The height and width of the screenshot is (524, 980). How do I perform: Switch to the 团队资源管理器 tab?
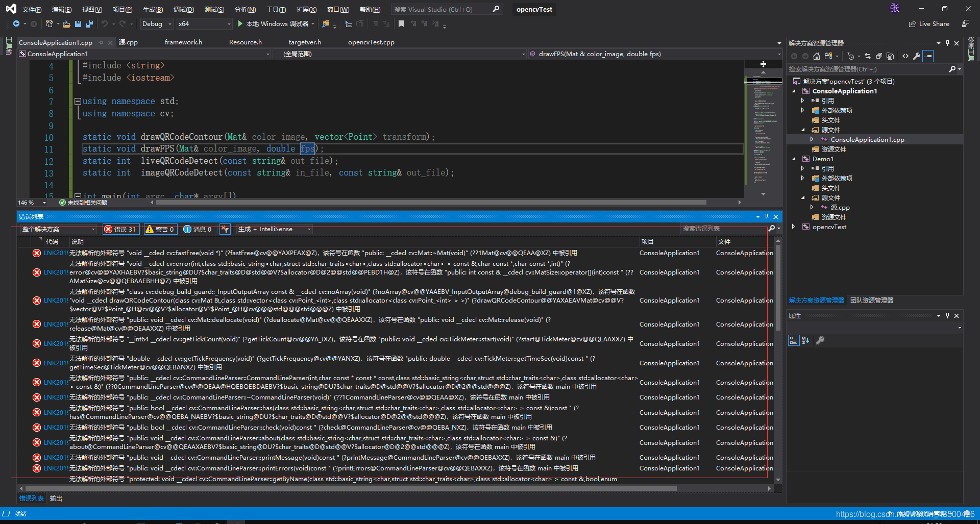(x=872, y=300)
